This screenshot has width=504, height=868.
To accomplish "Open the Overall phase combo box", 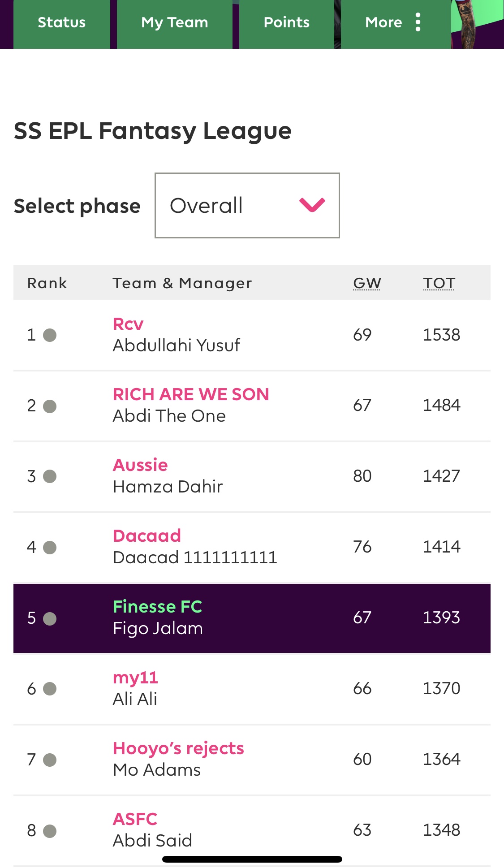I will [x=247, y=205].
